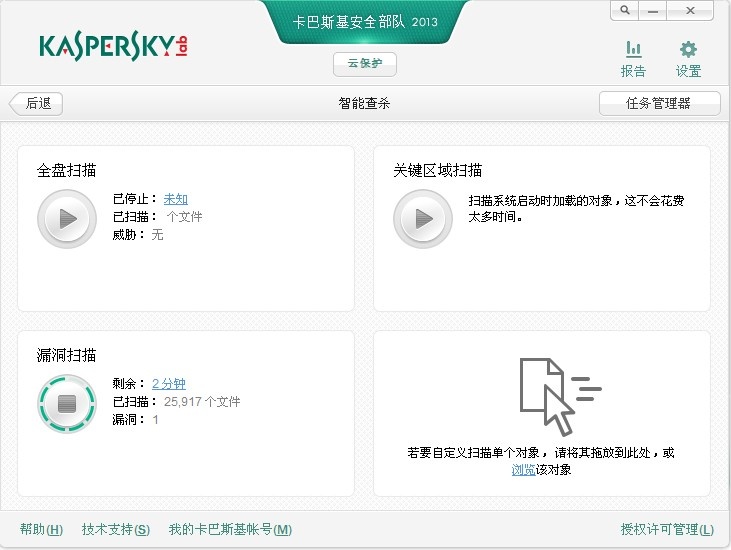Screen dimensions: 731x550
Task: Open 技术支持(S) technical support link
Action: tap(116, 529)
